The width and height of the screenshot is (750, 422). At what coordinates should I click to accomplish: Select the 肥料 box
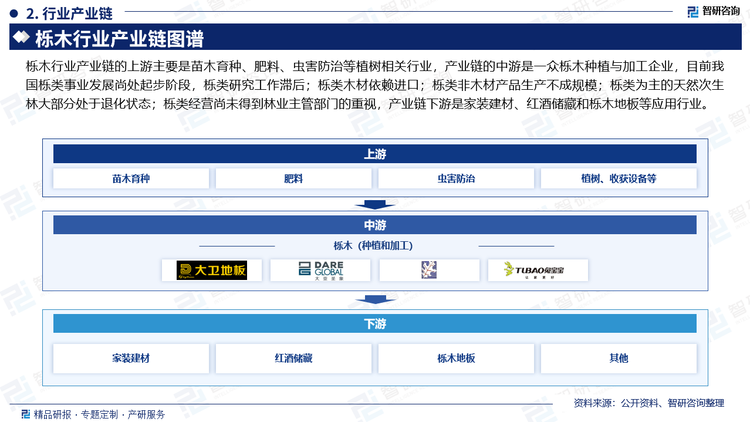tap(293, 178)
